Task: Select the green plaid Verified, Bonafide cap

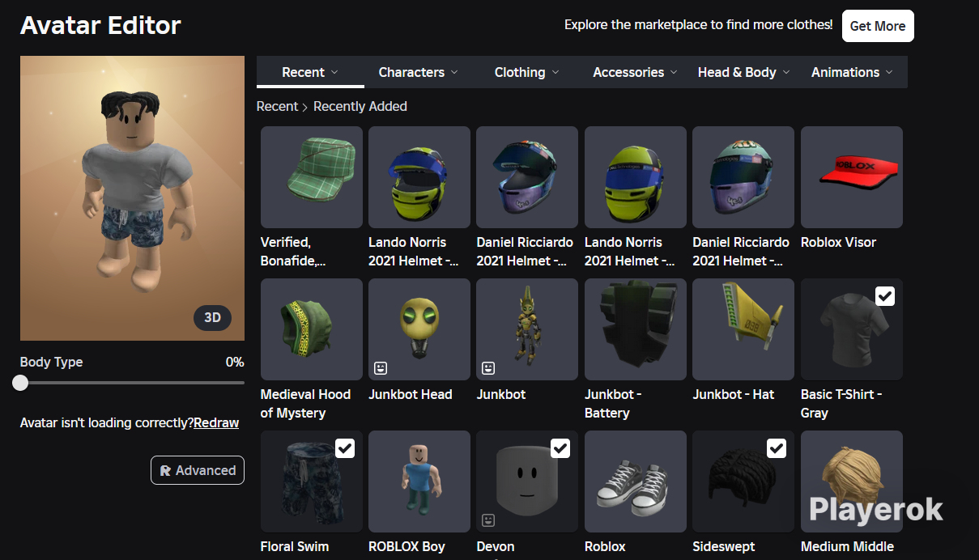Action: tap(312, 177)
